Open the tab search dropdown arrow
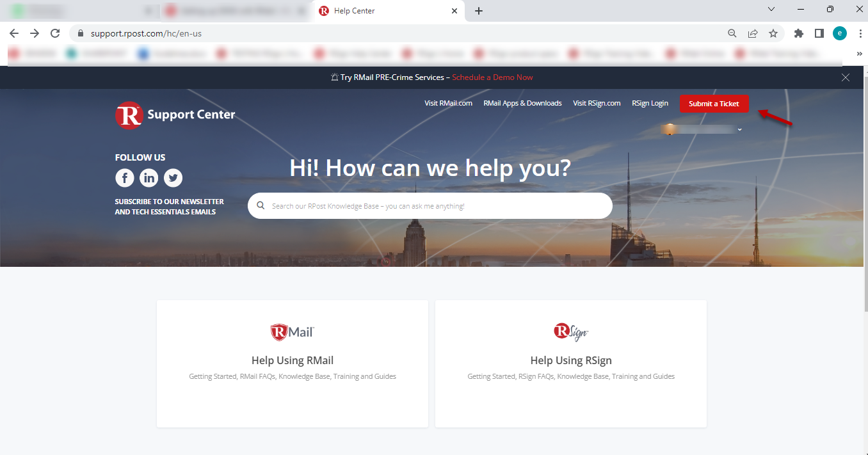This screenshot has width=868, height=455. point(771,9)
